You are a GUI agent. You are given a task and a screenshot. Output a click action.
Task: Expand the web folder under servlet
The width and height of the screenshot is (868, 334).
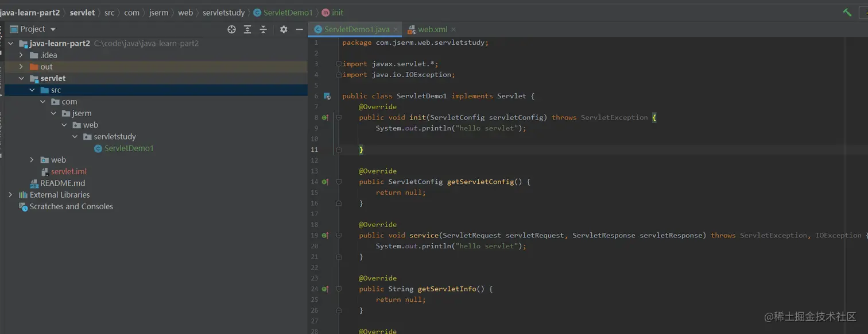tap(32, 160)
